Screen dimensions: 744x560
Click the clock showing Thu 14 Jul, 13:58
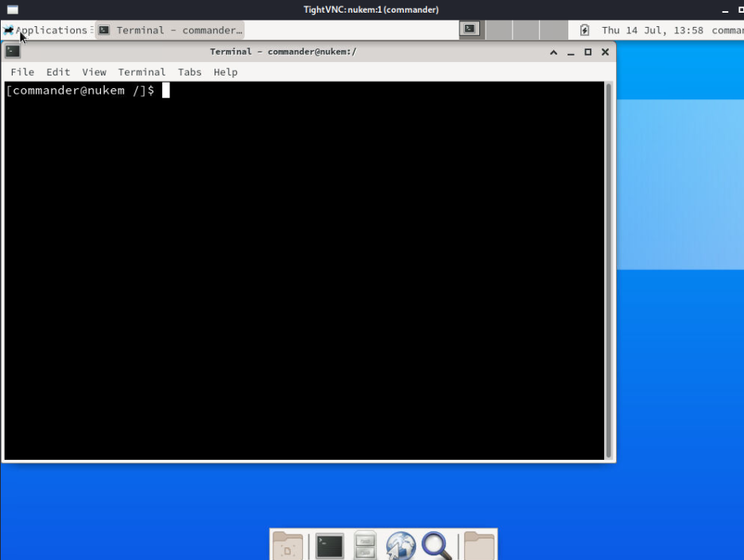[x=653, y=30]
